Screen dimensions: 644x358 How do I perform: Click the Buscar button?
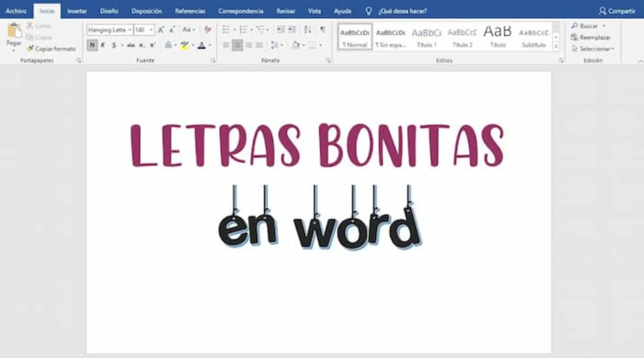pos(588,26)
